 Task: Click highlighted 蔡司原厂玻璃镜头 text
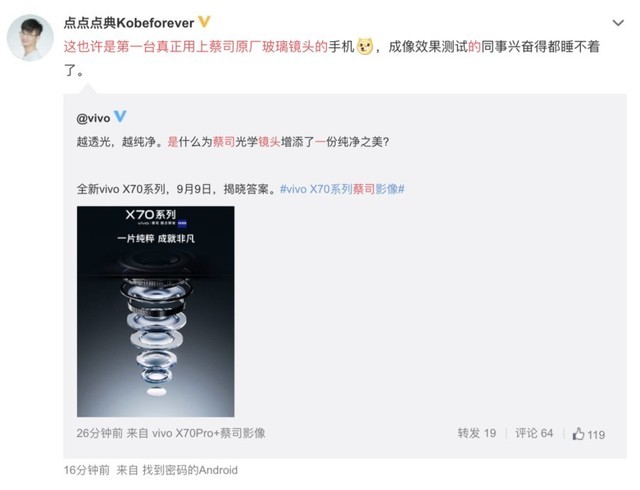click(261, 47)
